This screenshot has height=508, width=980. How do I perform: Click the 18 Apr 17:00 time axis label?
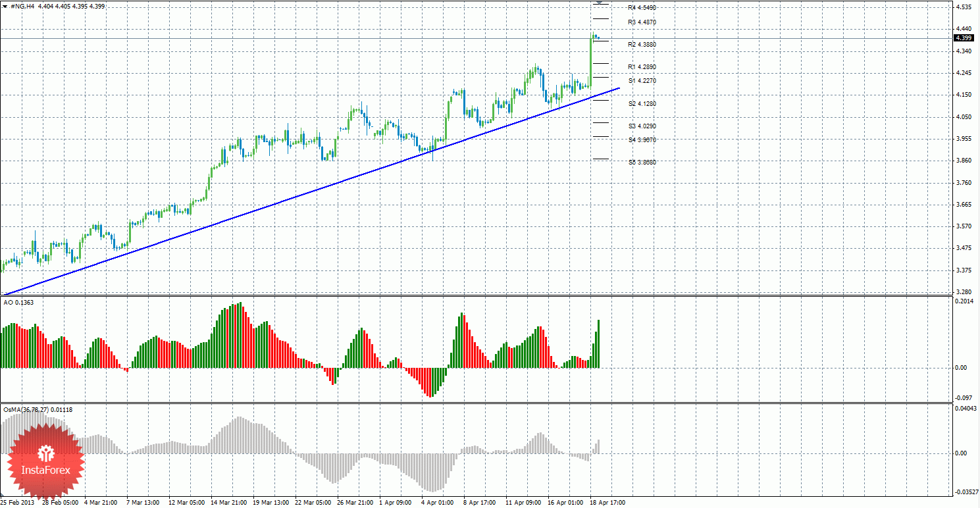(x=607, y=503)
